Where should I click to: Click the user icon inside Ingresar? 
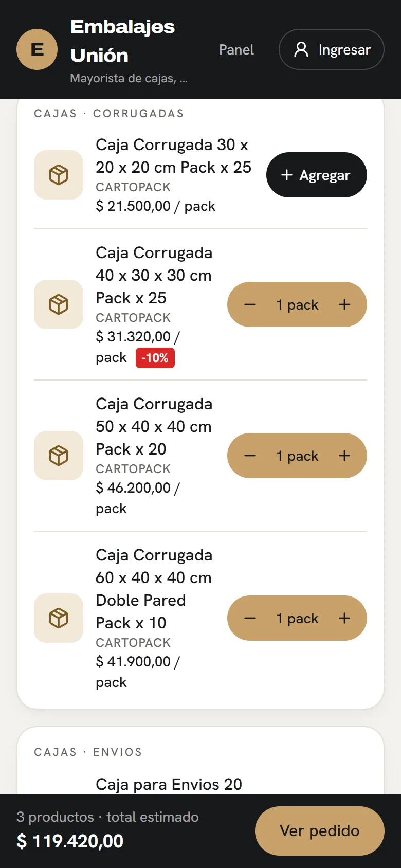(x=301, y=49)
